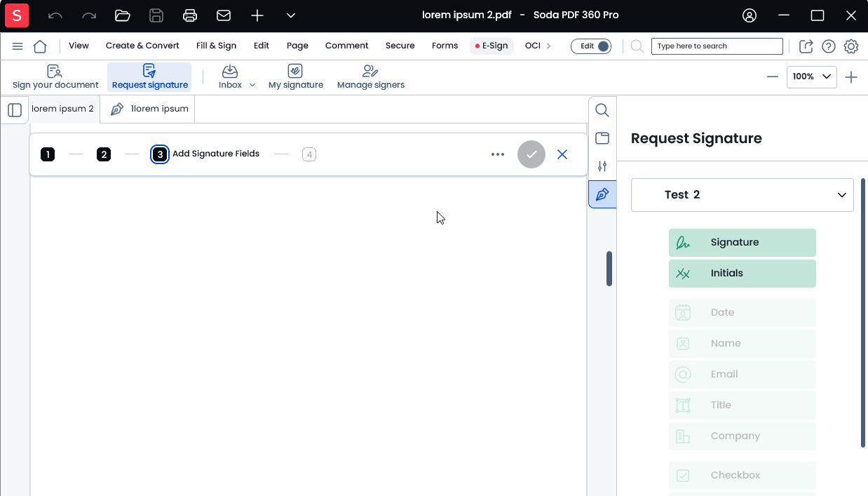Screen dimensions: 868x496
Task: Add an Email field
Action: pos(742,375)
